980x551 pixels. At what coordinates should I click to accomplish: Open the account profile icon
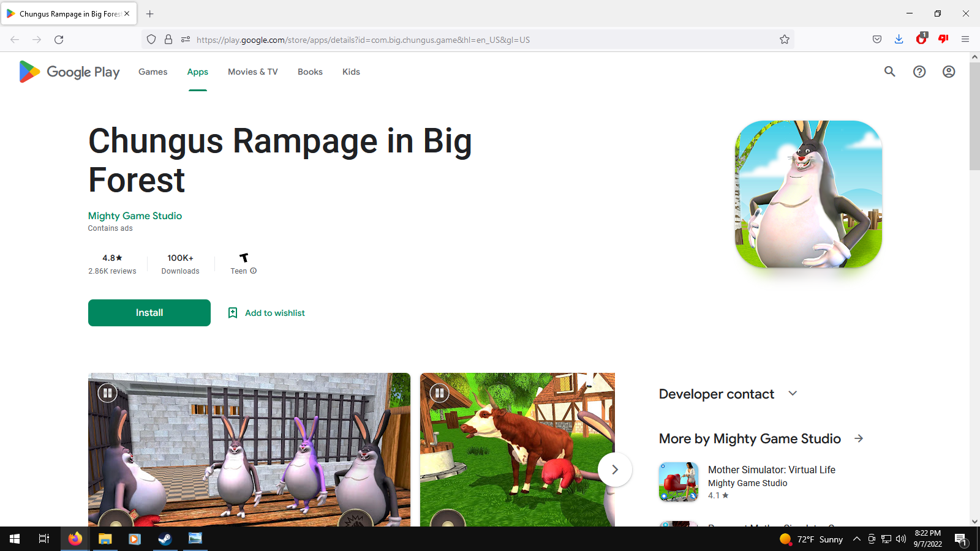tap(949, 72)
